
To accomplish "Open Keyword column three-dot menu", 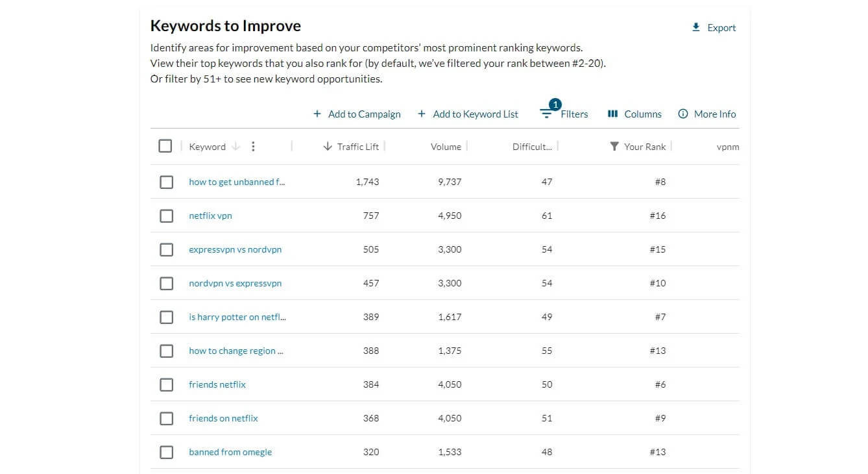I will (253, 147).
